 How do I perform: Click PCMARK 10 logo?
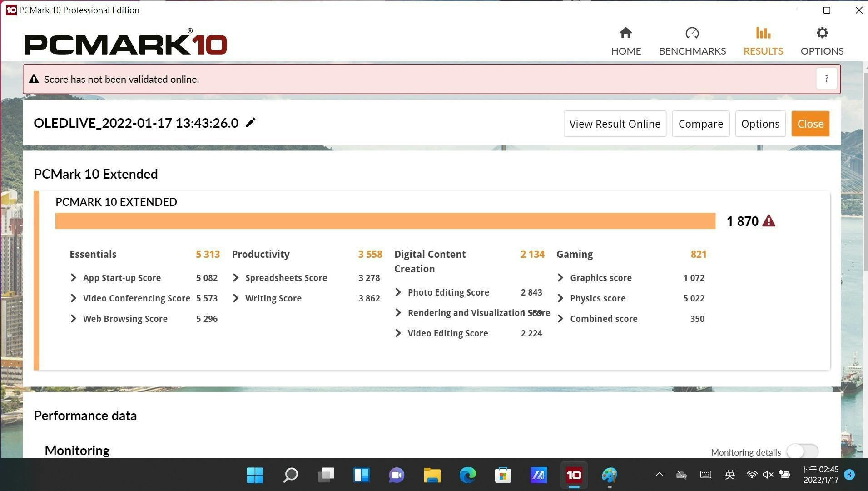[x=125, y=42]
